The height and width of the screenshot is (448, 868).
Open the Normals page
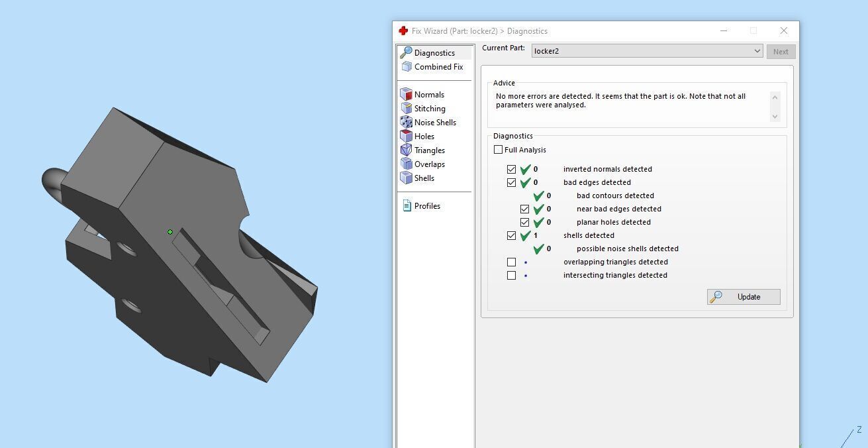point(429,95)
